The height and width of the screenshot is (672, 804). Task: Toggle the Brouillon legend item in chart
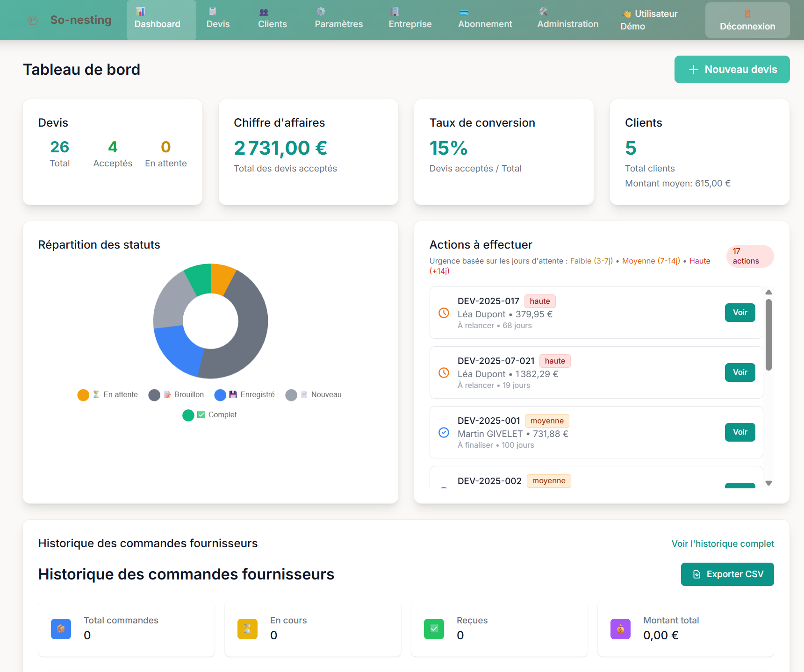[x=177, y=395]
